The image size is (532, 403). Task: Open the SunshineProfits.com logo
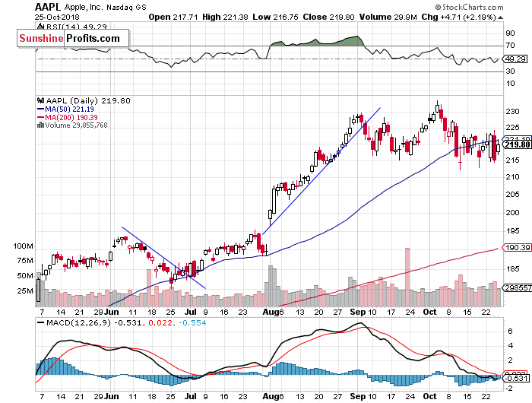point(73,38)
